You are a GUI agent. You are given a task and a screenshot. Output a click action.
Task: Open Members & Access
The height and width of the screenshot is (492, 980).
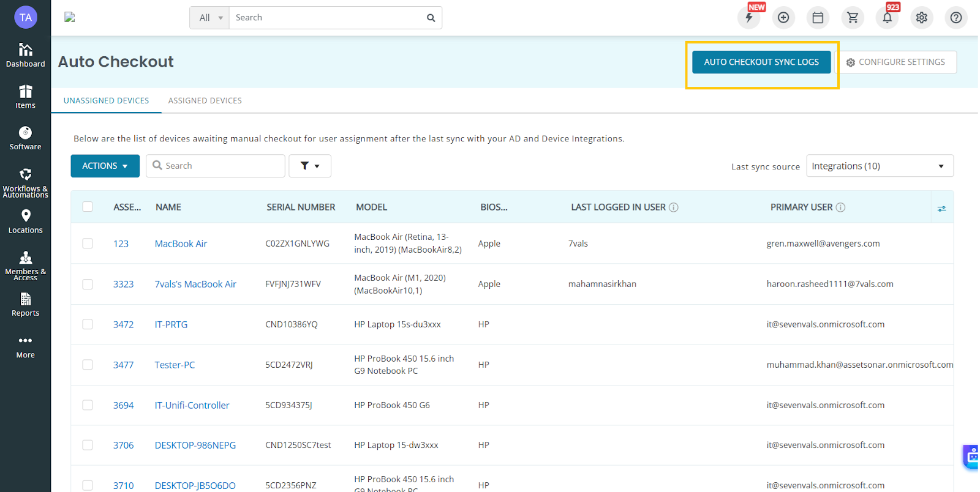[25, 266]
